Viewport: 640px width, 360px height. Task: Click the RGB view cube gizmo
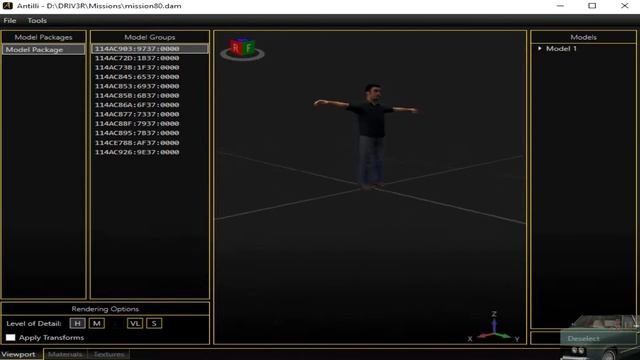[x=242, y=49]
